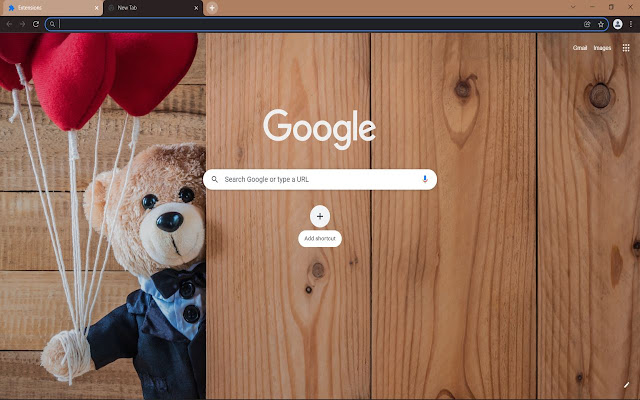Add a shortcut with the plus circle
The height and width of the screenshot is (400, 640).
click(320, 216)
